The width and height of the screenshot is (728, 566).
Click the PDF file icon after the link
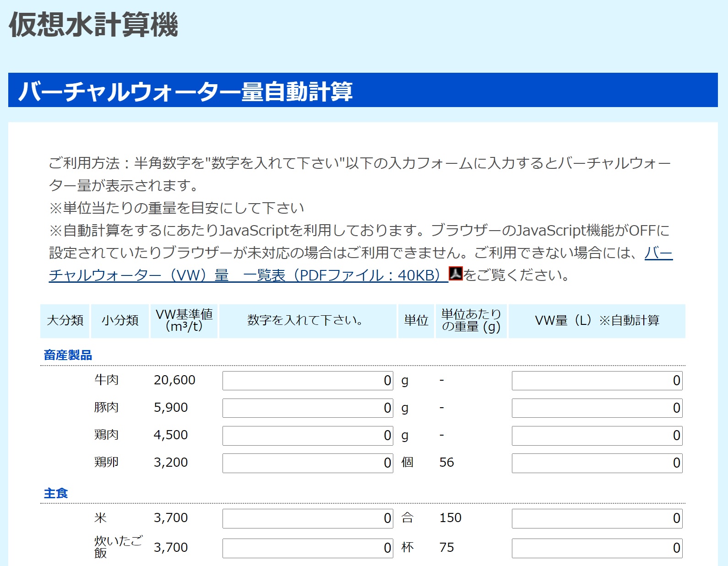[456, 274]
